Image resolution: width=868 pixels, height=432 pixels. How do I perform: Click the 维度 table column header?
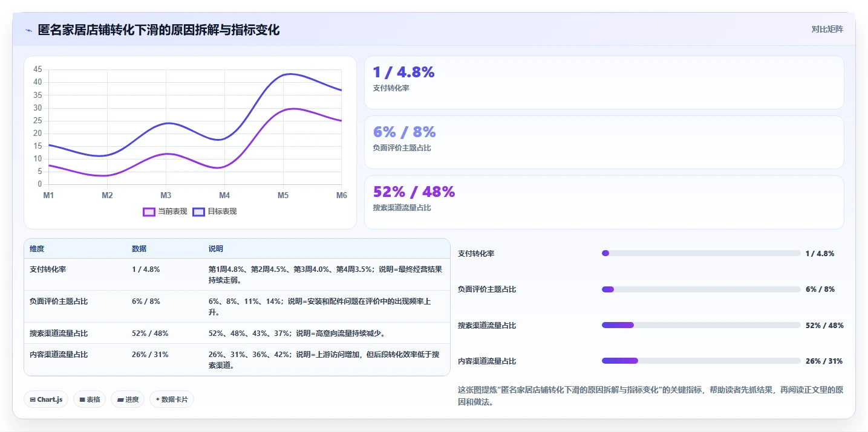pos(37,249)
